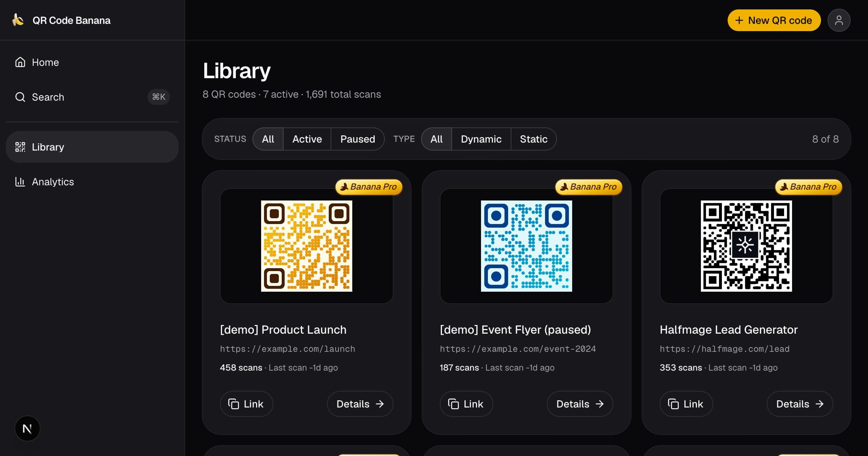Copy Link for Halfmage Lead Generator

tap(686, 404)
